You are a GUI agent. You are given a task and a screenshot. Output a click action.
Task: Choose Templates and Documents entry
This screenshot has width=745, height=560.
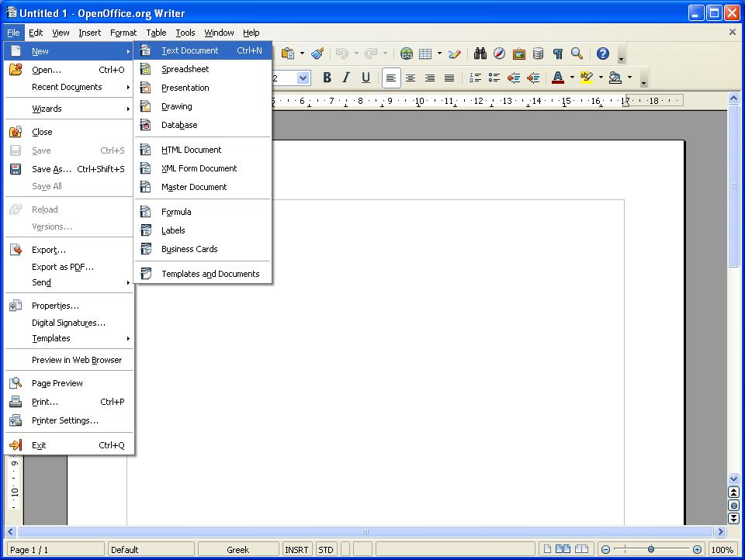(x=203, y=274)
